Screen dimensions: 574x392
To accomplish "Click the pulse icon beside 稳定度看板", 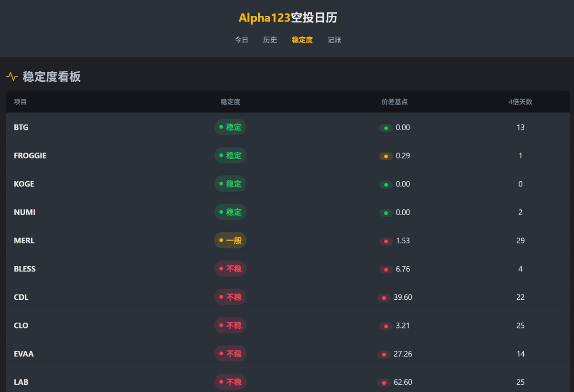I will 12,76.
